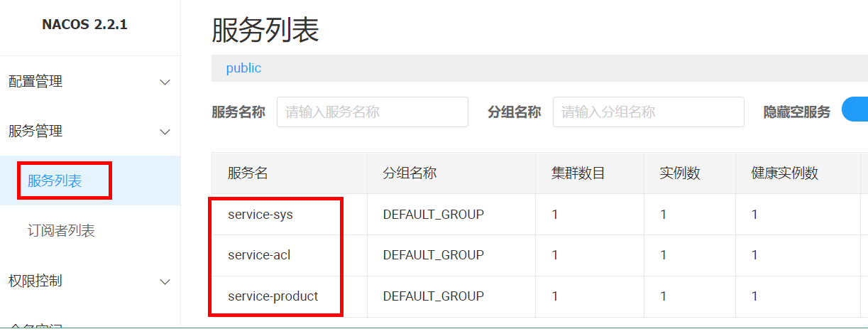Click the 服务管理 menu label
Viewport: 868px width, 334px height.
[x=35, y=131]
